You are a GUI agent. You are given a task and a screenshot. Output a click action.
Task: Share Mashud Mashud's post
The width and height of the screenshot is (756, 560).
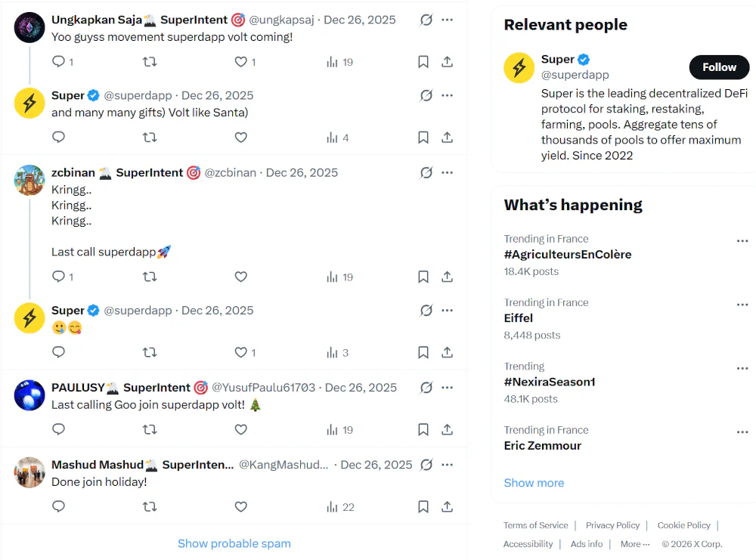coord(448,507)
